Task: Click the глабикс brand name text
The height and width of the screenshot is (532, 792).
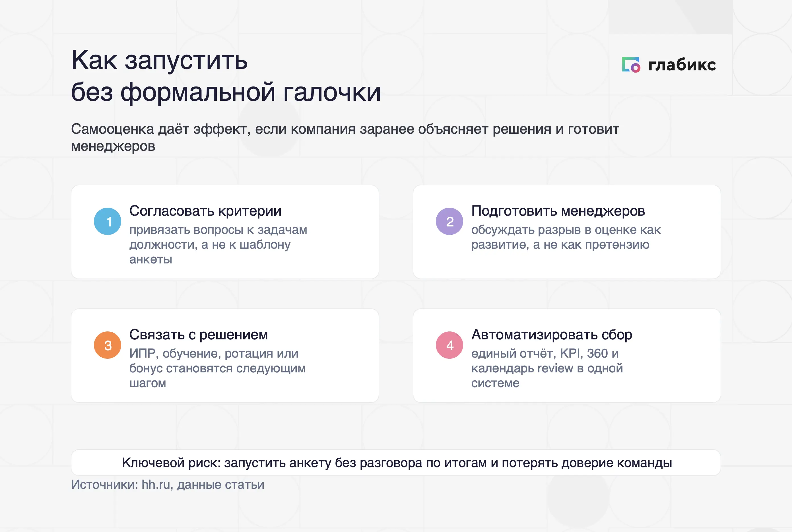Action: point(682,65)
